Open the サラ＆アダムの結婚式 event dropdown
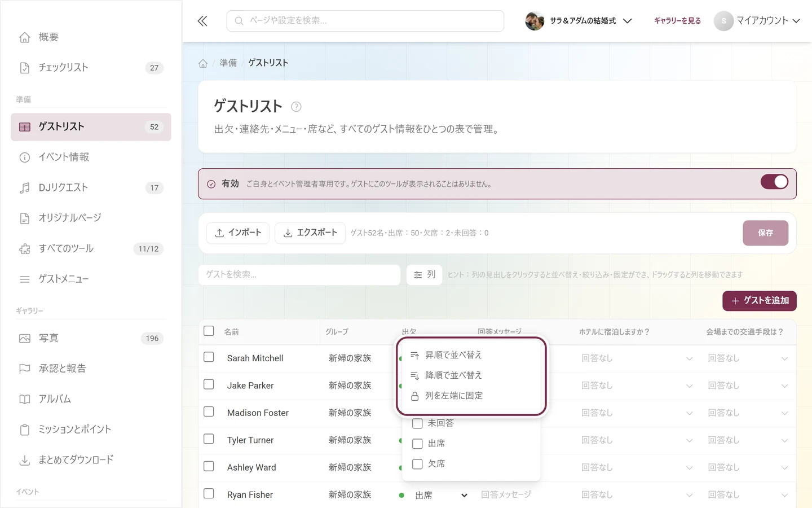Viewport: 812px width, 508px height. pos(579,21)
